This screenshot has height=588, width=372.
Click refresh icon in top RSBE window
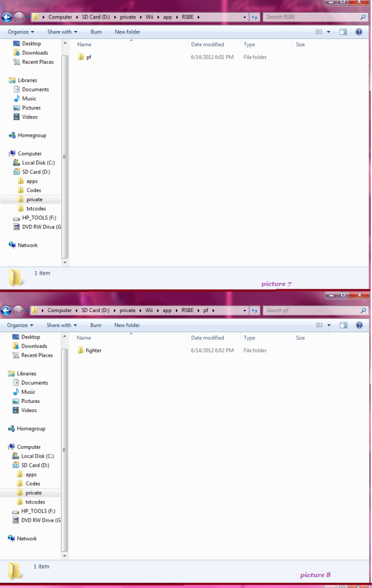click(x=255, y=17)
